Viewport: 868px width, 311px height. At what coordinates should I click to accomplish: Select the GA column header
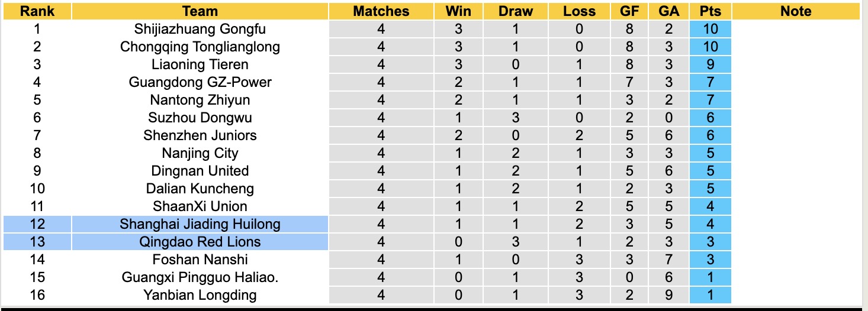[x=668, y=11]
